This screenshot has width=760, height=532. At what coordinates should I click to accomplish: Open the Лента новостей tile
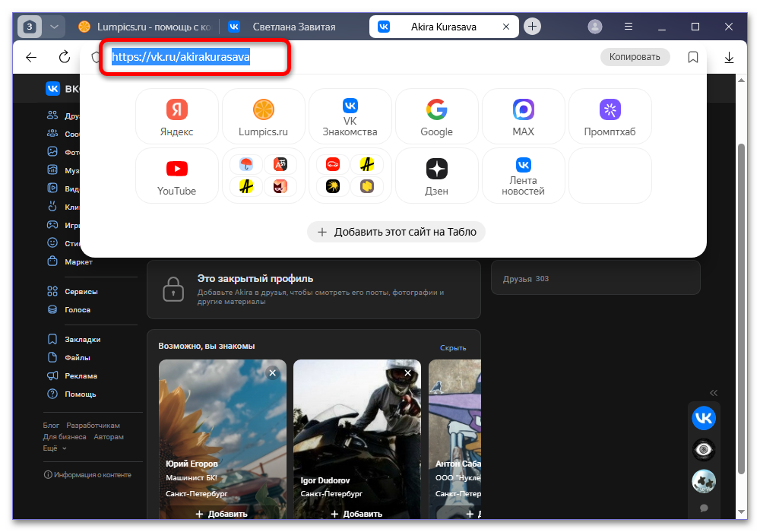point(523,176)
